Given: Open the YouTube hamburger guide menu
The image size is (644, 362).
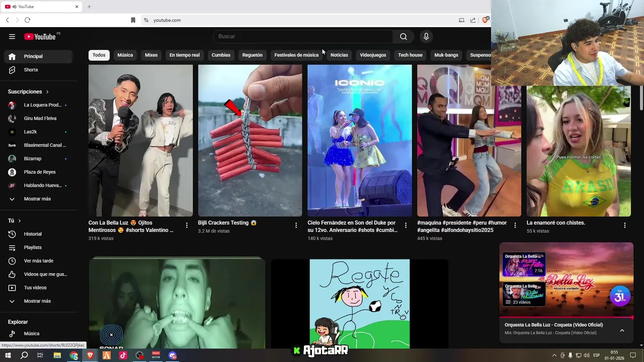Looking at the screenshot, I should click(x=12, y=36).
